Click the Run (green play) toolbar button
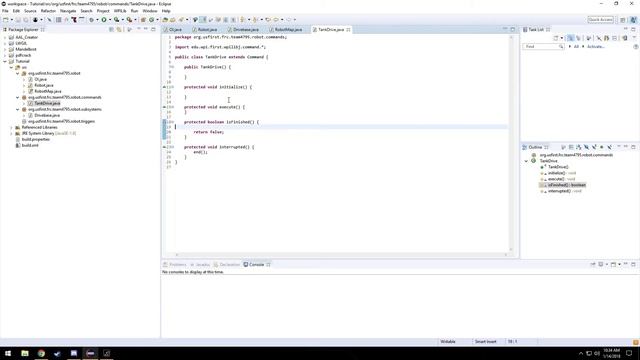The width and height of the screenshot is (640, 360). (x=104, y=20)
